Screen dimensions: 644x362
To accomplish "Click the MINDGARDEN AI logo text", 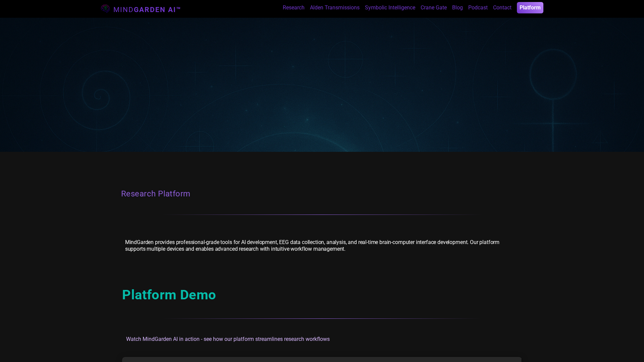I will [147, 9].
